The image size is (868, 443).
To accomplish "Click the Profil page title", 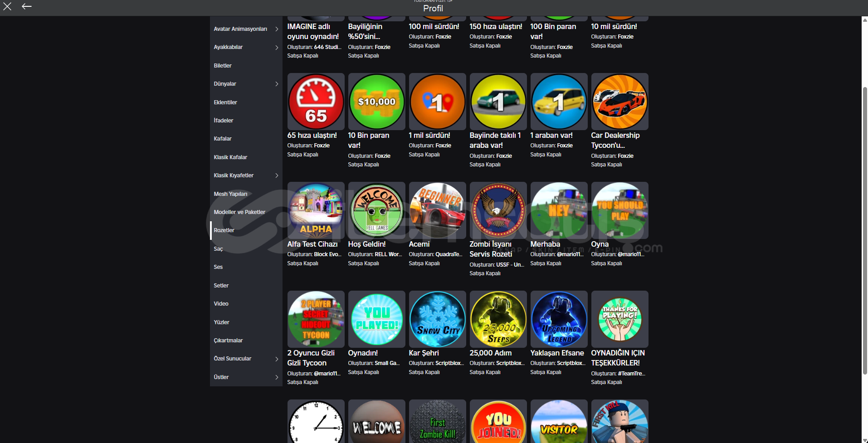I will pyautogui.click(x=433, y=9).
